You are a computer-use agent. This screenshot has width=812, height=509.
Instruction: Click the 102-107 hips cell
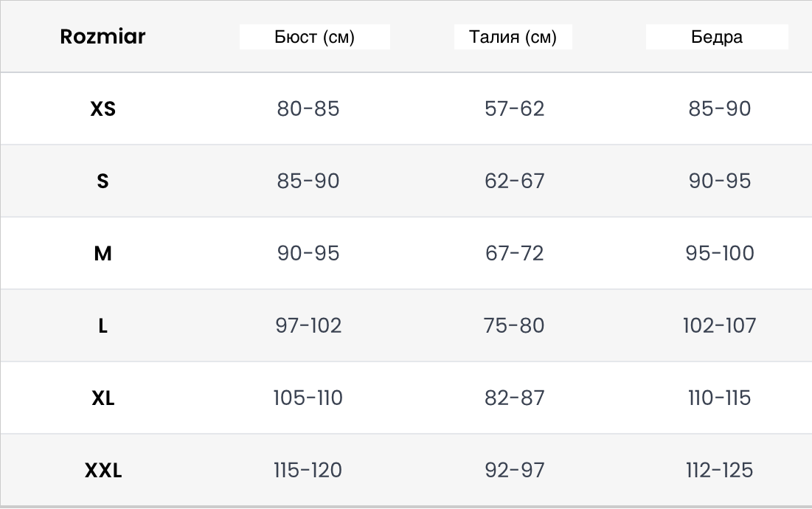point(719,326)
